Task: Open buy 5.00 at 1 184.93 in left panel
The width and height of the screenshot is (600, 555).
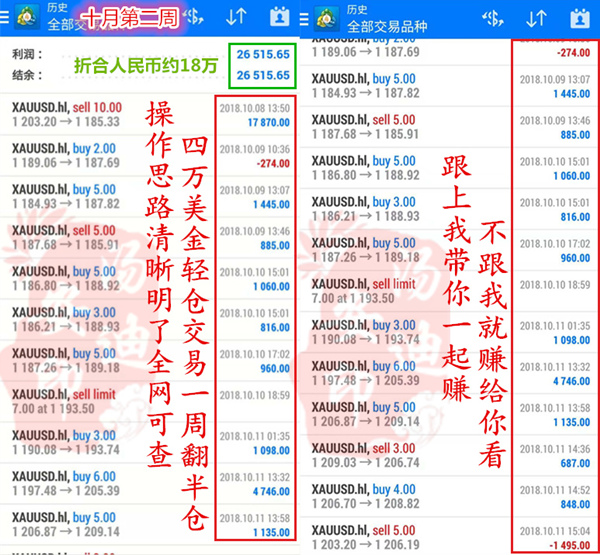Action: (149, 196)
